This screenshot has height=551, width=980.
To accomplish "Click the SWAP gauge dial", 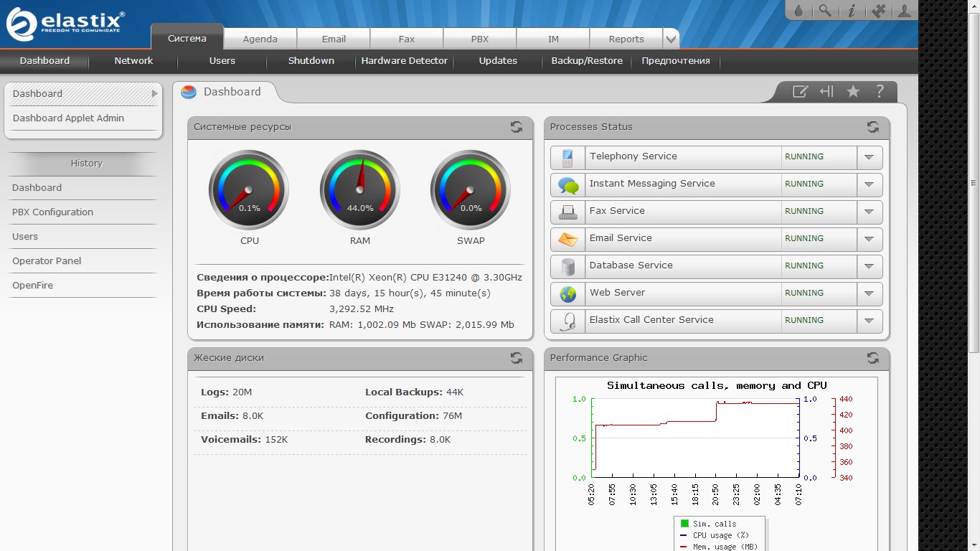I will pos(471,190).
